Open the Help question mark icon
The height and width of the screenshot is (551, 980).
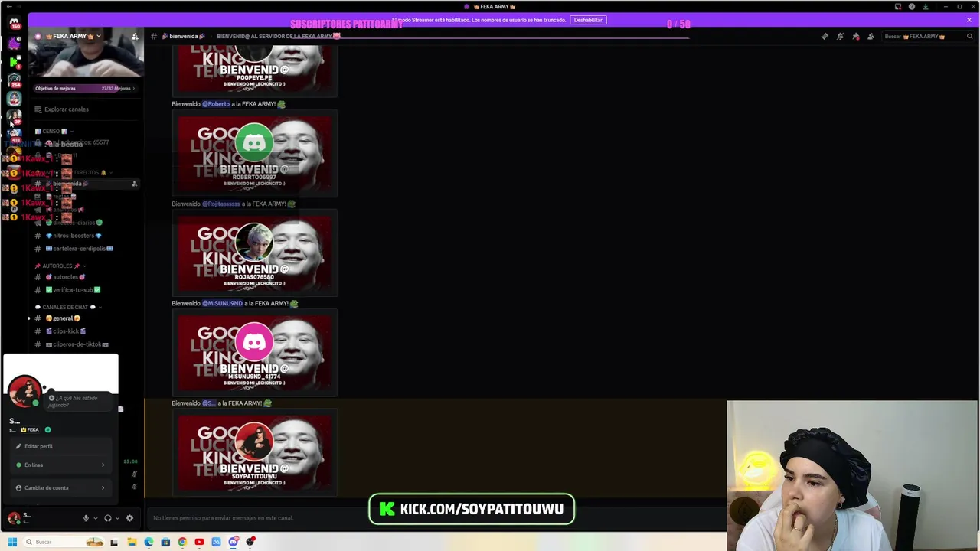point(912,7)
